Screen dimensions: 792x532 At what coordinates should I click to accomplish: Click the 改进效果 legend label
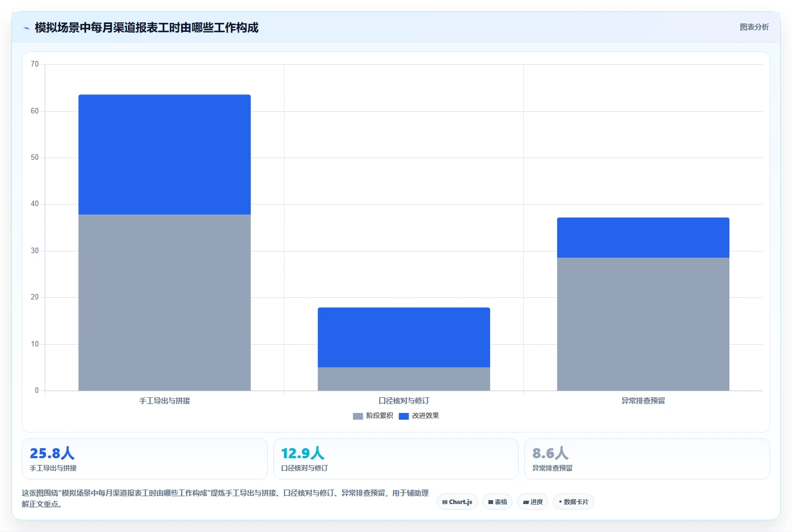[x=425, y=416]
